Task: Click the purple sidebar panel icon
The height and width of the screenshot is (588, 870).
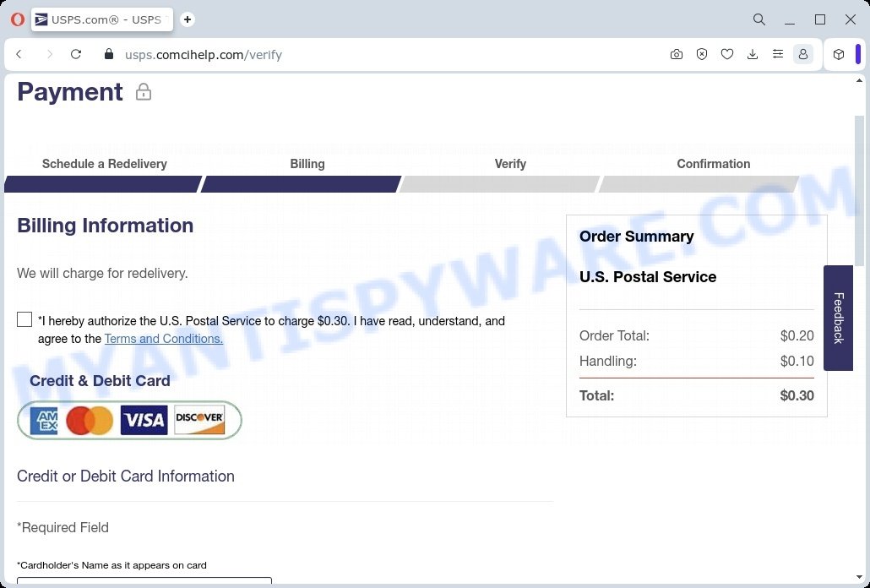Action: 858,54
